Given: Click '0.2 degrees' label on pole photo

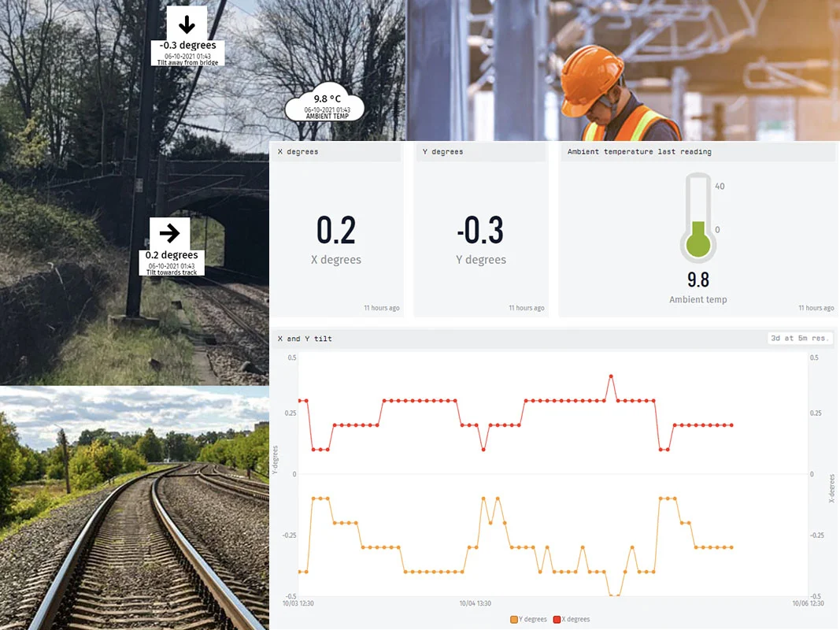Looking at the screenshot, I should point(172,255).
